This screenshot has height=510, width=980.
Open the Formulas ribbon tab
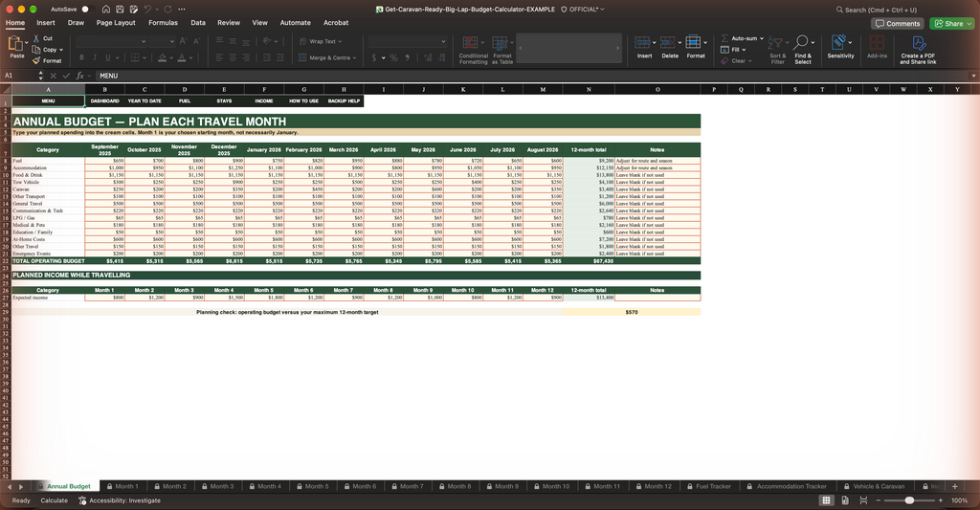[163, 23]
